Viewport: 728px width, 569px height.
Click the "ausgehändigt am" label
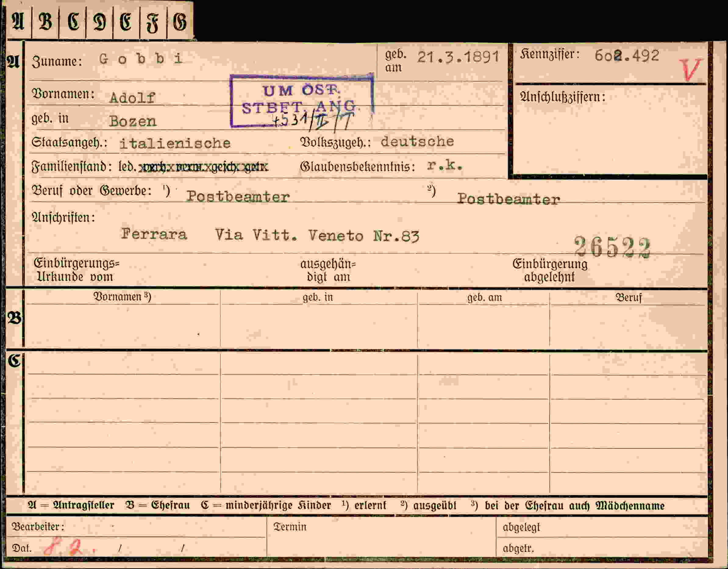(x=328, y=270)
